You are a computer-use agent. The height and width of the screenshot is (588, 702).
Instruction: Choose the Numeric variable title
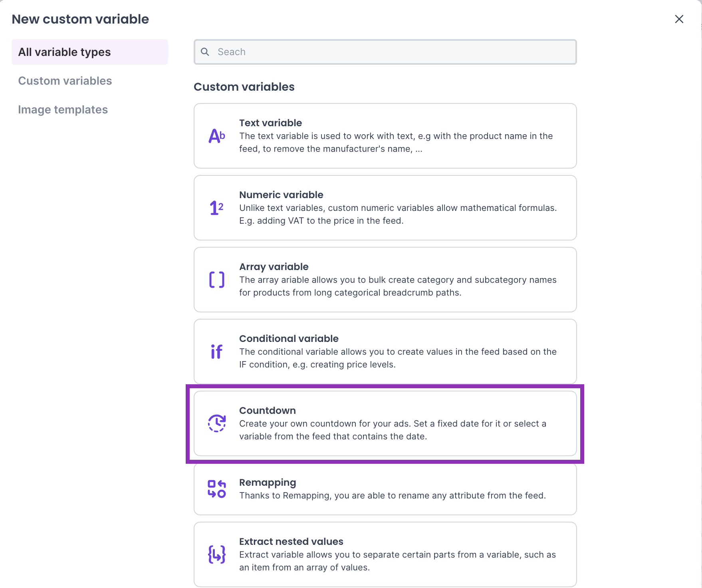click(x=281, y=195)
